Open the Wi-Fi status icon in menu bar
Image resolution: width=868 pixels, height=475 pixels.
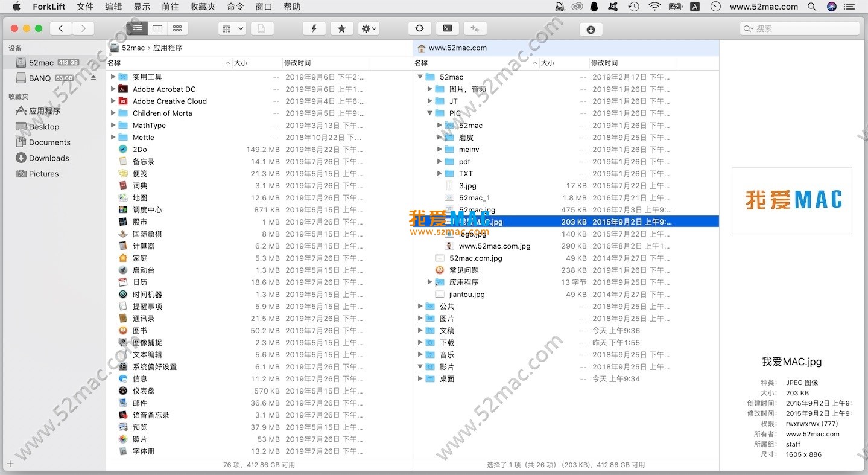pyautogui.click(x=654, y=7)
